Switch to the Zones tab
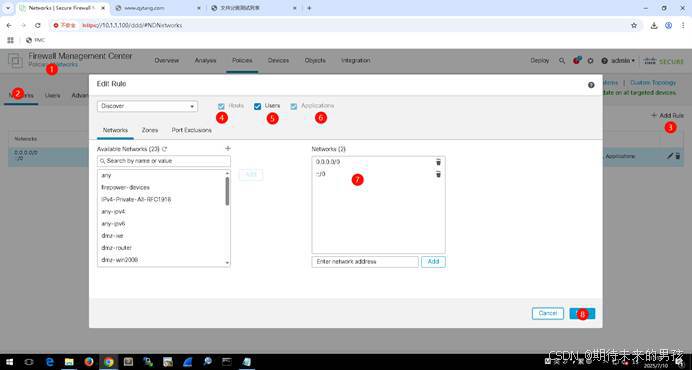The image size is (692, 370). click(150, 130)
